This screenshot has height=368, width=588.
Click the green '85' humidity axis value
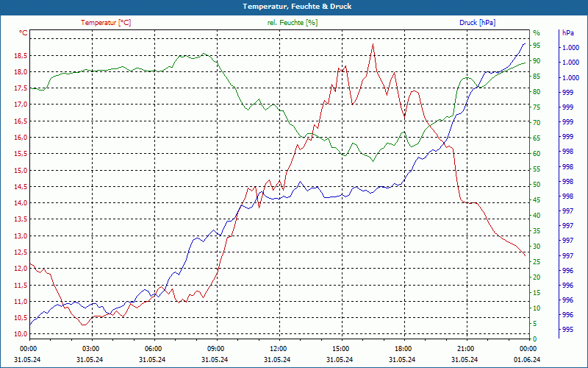point(537,77)
